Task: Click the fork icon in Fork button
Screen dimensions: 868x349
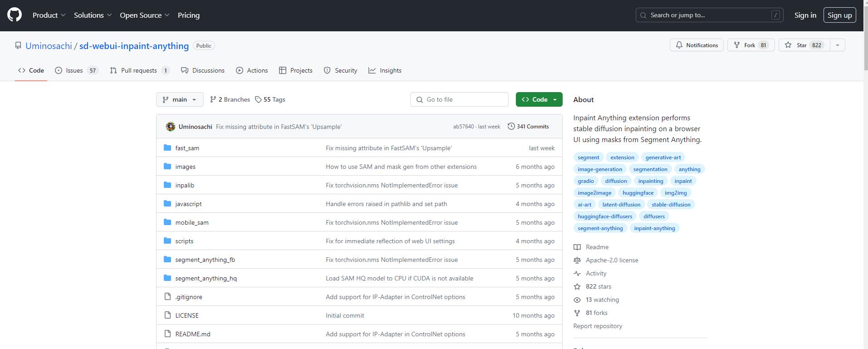Action: pyautogui.click(x=737, y=45)
